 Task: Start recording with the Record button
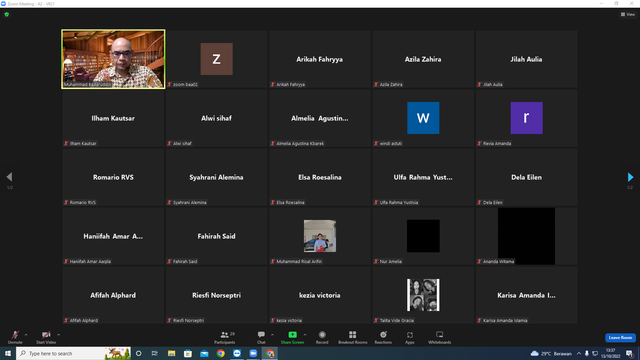(x=322, y=337)
